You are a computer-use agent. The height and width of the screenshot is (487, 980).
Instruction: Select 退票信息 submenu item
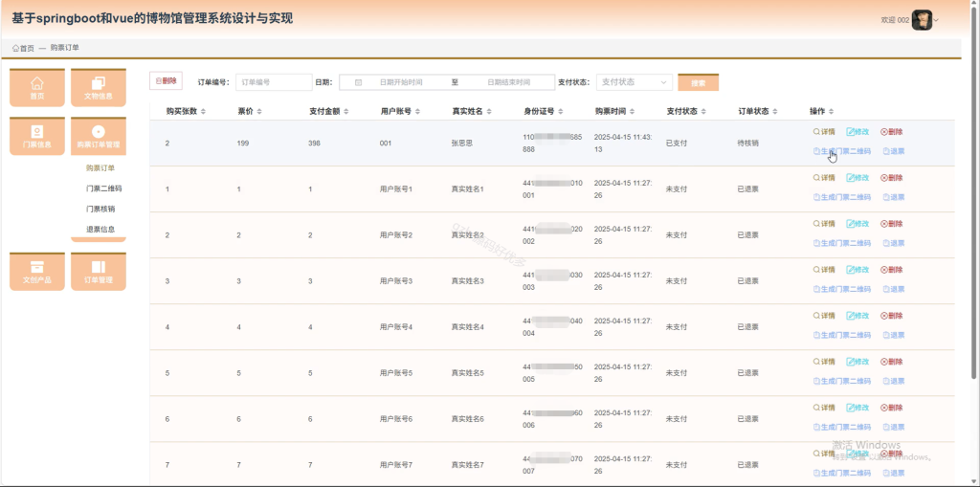click(x=100, y=229)
